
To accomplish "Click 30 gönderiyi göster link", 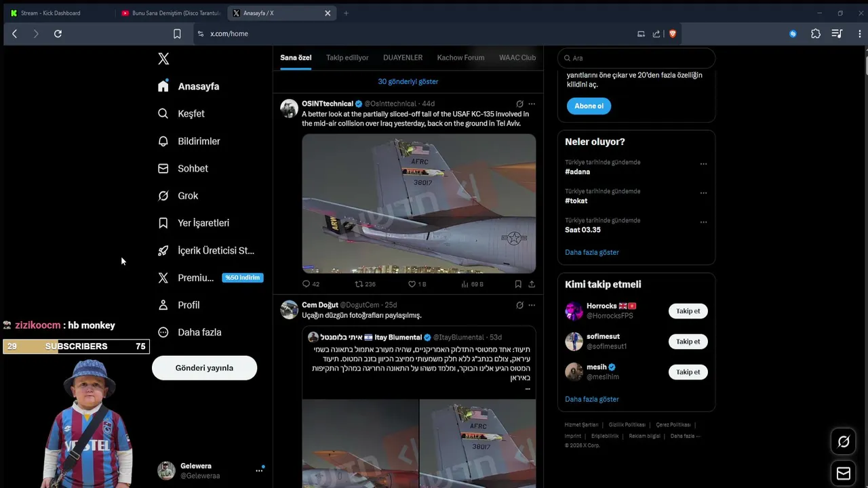I will coord(408,81).
